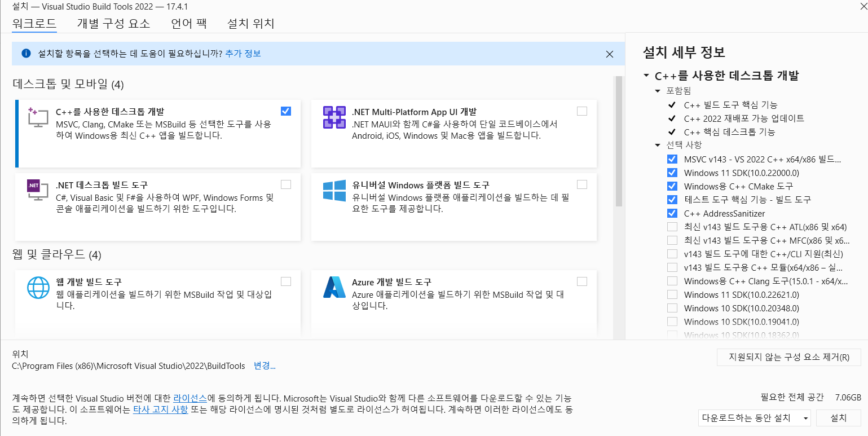
Task: Check v143 빌드 도구에 대한 C++/CLI 지원 option
Action: (672, 254)
